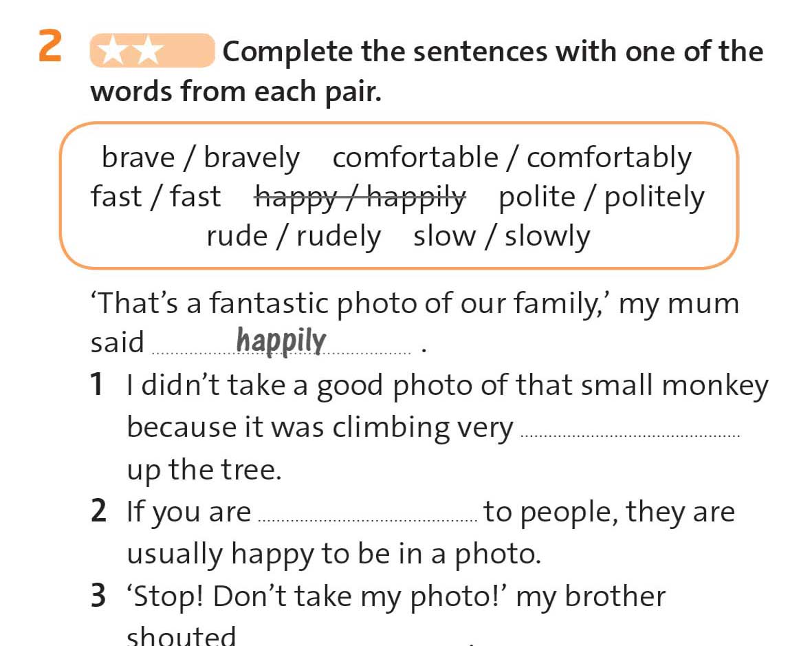Image resolution: width=812 pixels, height=646 pixels.
Task: Click the blank after 'If you are'
Action: pos(367,515)
